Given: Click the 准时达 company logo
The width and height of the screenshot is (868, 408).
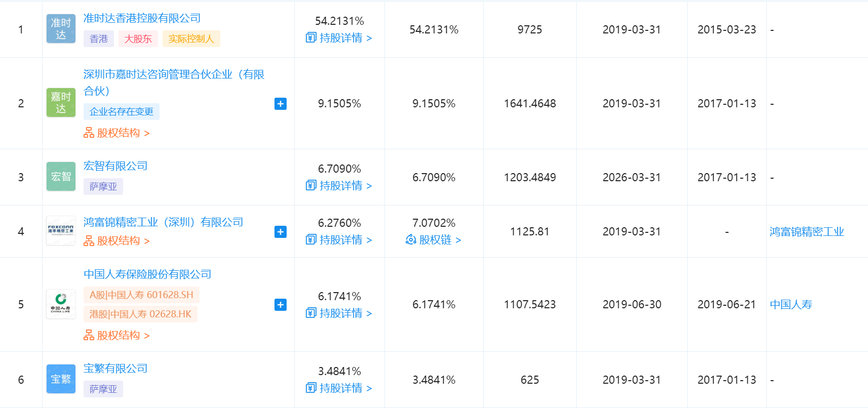Looking at the screenshot, I should [x=61, y=29].
